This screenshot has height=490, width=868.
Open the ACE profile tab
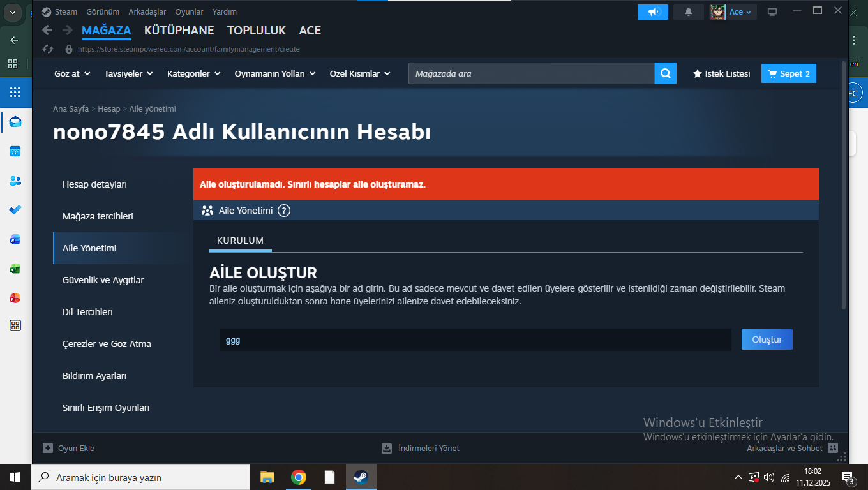pyautogui.click(x=310, y=30)
